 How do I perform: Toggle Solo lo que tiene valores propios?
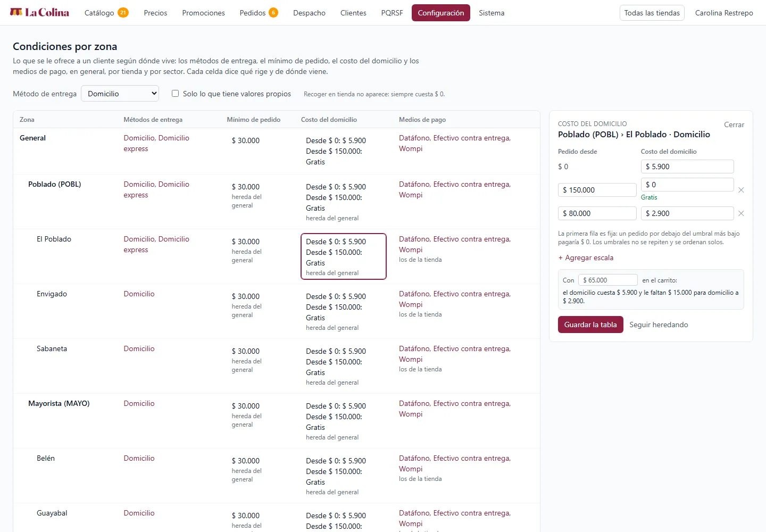click(175, 94)
